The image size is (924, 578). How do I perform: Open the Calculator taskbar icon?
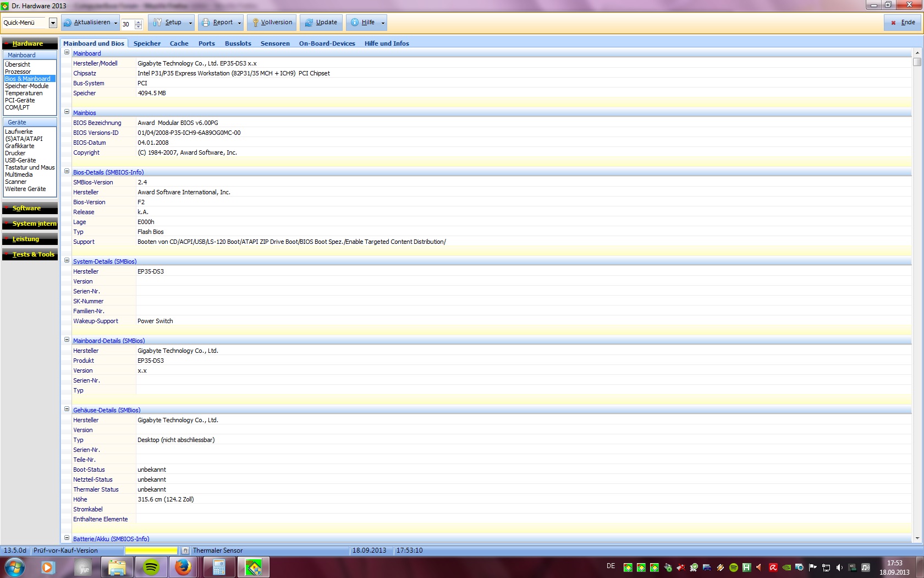(x=219, y=567)
